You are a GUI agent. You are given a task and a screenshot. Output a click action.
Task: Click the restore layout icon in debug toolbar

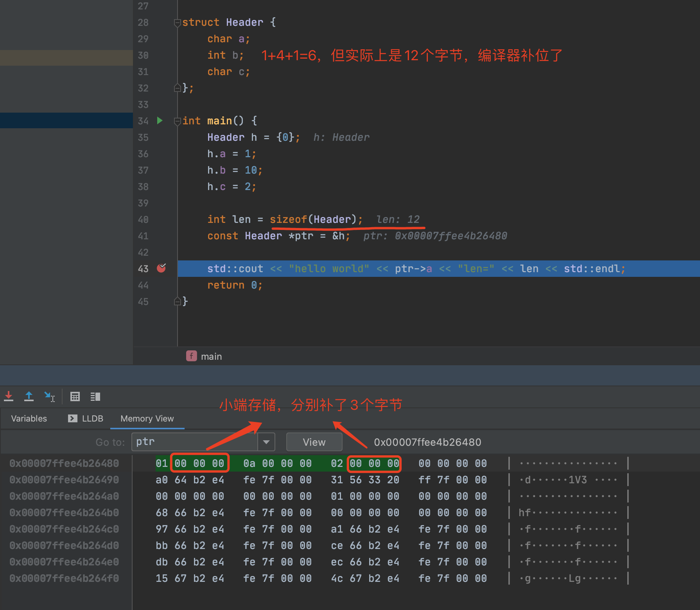pyautogui.click(x=95, y=396)
